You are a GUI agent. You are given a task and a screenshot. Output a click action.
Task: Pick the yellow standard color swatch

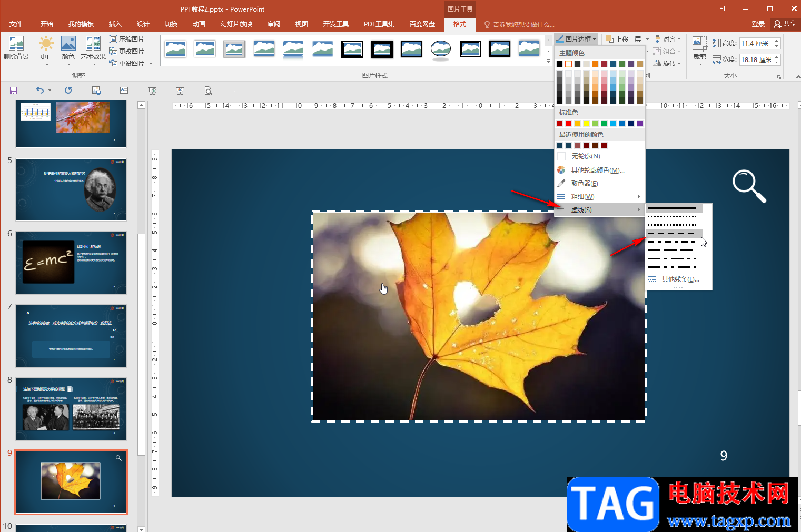click(586, 123)
